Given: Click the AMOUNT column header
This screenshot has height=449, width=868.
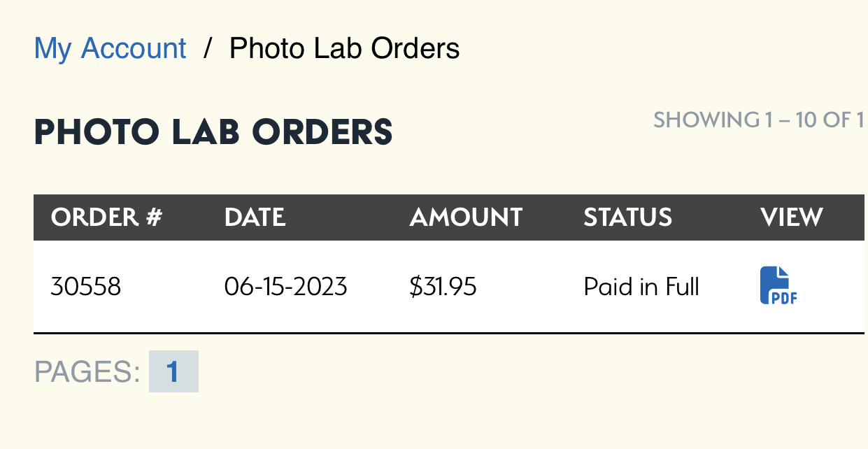Looking at the screenshot, I should (x=466, y=218).
